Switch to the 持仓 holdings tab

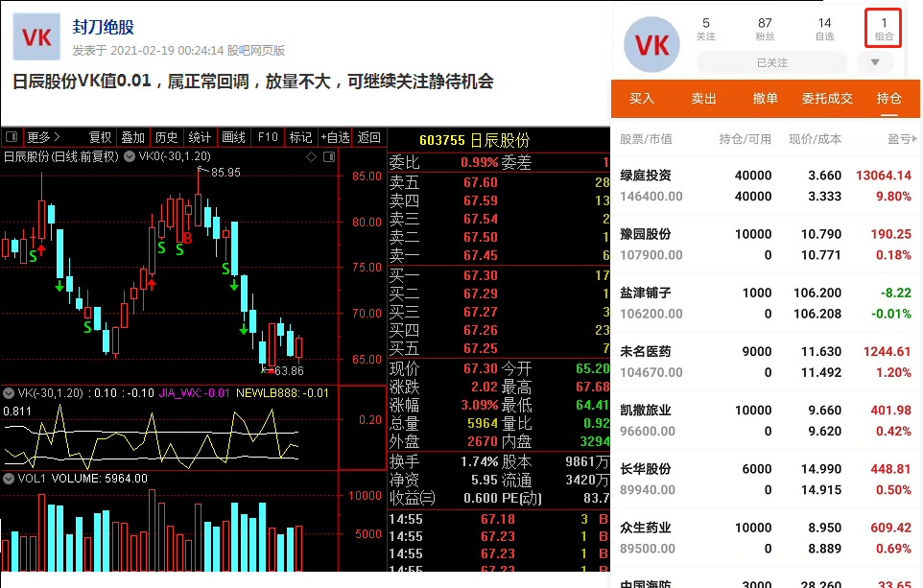(x=888, y=98)
